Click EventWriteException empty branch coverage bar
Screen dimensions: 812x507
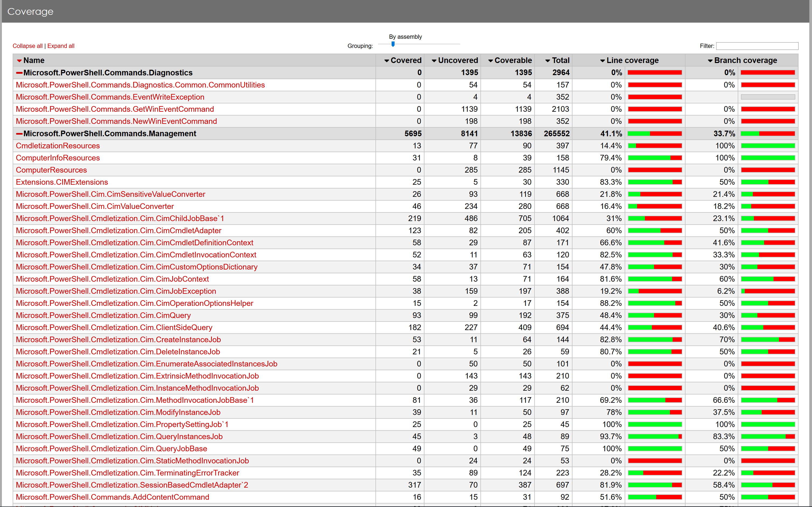click(x=768, y=97)
